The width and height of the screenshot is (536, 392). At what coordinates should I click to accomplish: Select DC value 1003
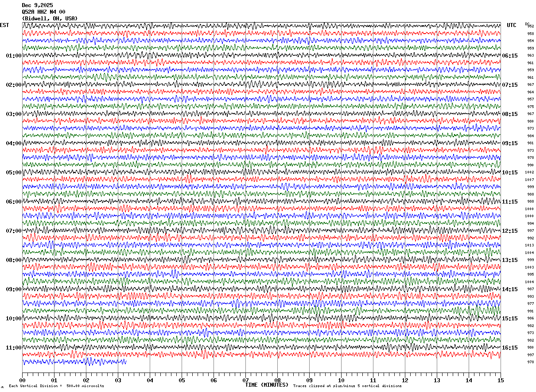(x=530, y=267)
